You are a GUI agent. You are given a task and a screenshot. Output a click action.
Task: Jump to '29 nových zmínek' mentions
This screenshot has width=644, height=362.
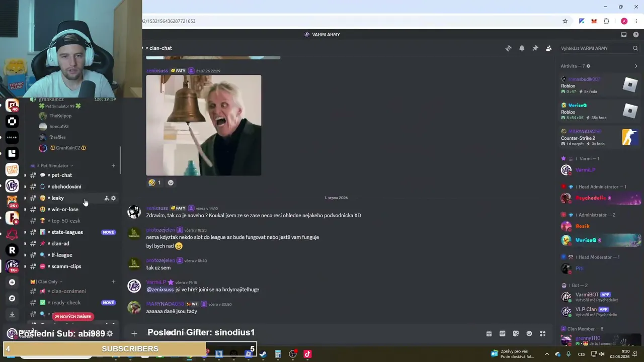pyautogui.click(x=73, y=317)
